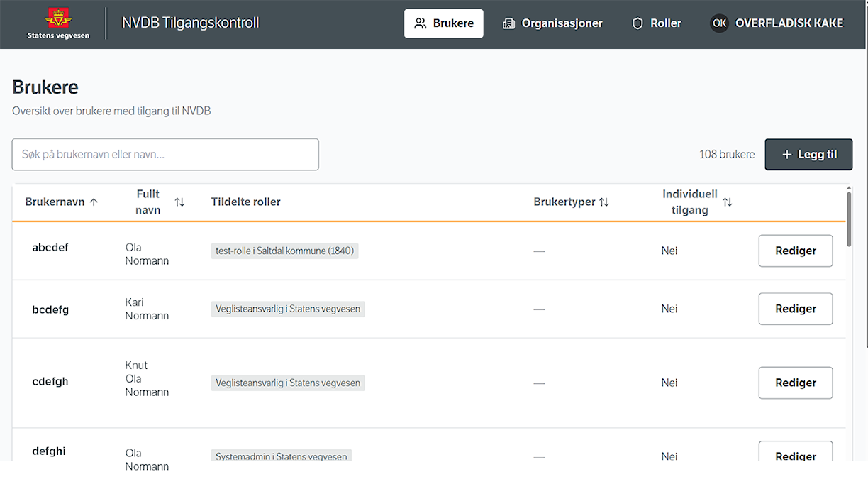Image resolution: width=868 pixels, height=489 pixels.
Task: Click the Oversikt over brukere subtitle
Action: 111,111
